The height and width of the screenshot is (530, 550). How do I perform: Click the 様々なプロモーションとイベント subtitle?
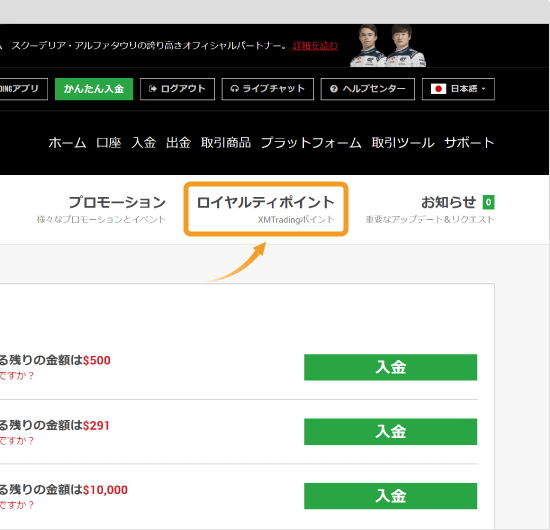click(x=101, y=220)
